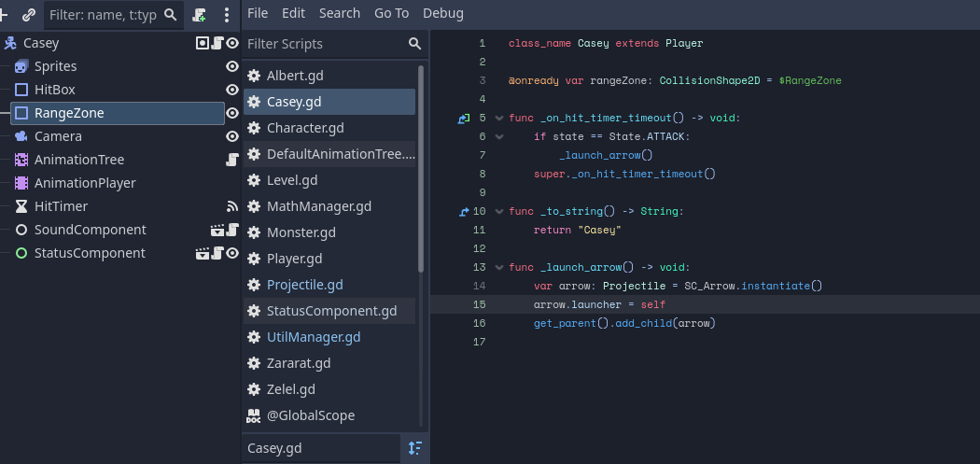
Task: Hide the HitBox node with its eye icon
Action: tap(232, 90)
